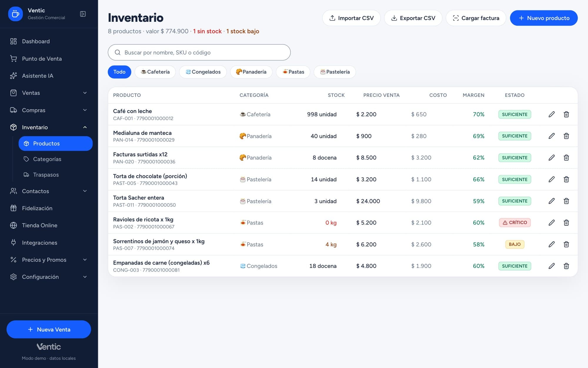Image resolution: width=588 pixels, height=368 pixels.
Task: Click Cargar factura button
Action: pos(476,18)
